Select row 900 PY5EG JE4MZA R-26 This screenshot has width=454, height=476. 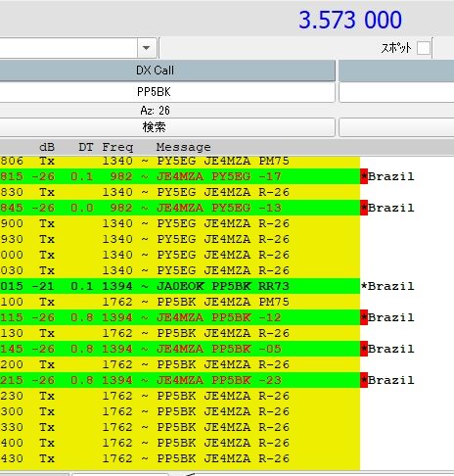coord(180,223)
